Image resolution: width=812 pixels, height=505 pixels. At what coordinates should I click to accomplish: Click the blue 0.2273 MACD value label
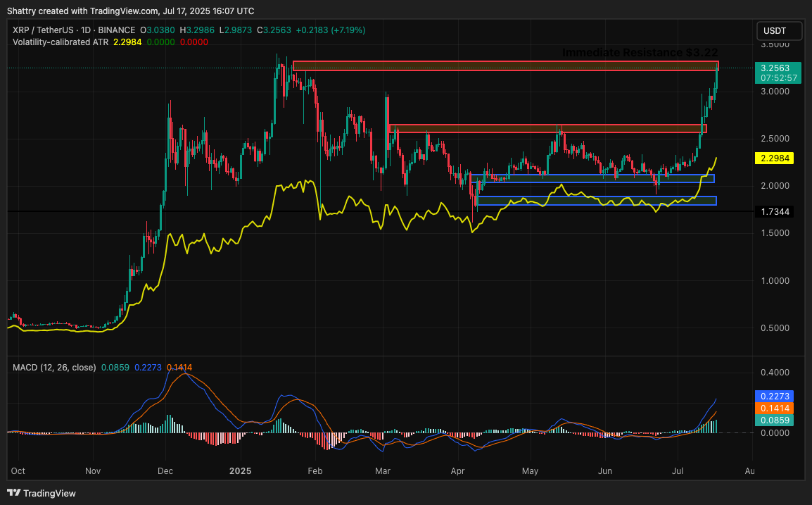(774, 396)
